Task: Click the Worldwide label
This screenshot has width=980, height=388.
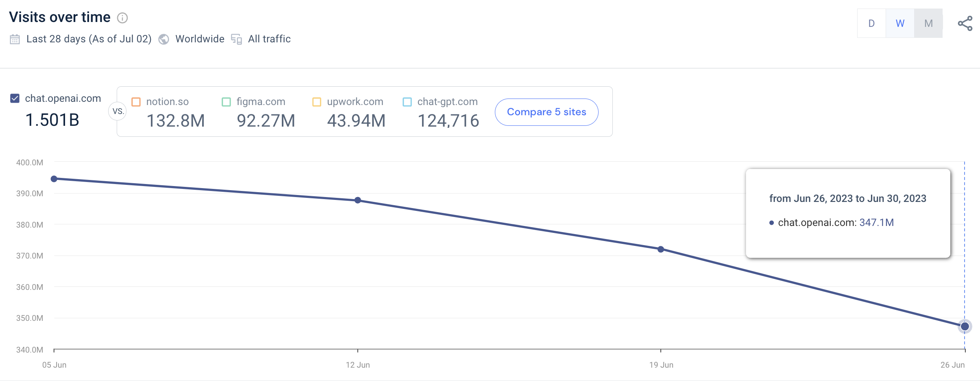Action: [200, 39]
